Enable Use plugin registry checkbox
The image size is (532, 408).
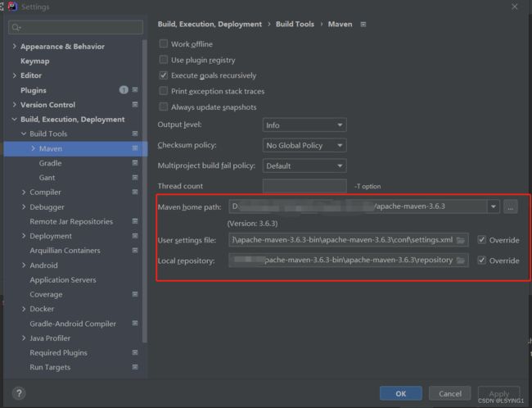tap(164, 60)
